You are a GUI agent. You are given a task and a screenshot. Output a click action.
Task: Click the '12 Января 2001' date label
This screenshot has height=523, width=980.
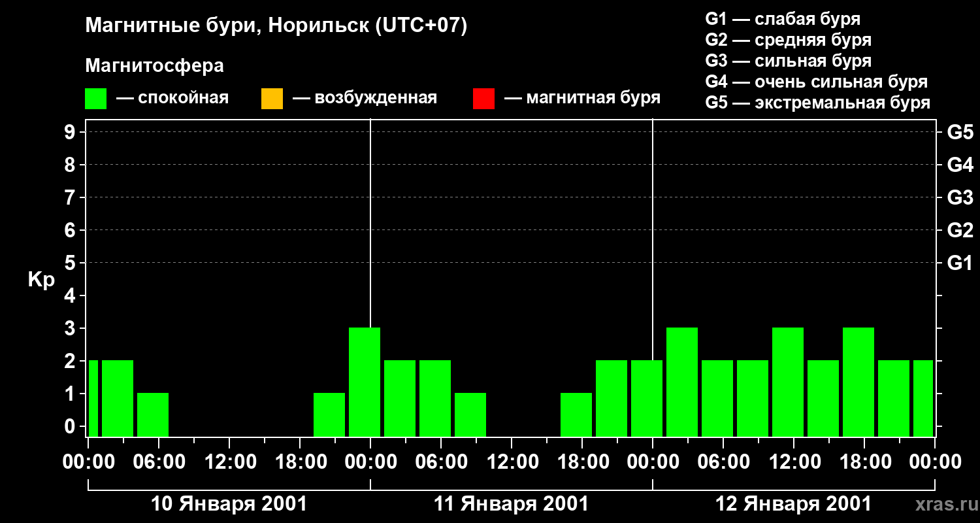[793, 504]
